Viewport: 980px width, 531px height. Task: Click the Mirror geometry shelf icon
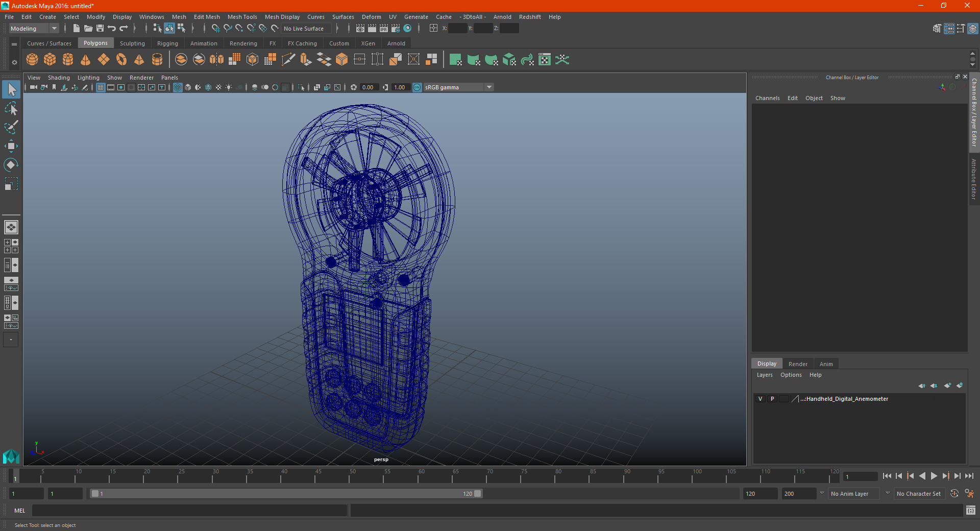[217, 60]
